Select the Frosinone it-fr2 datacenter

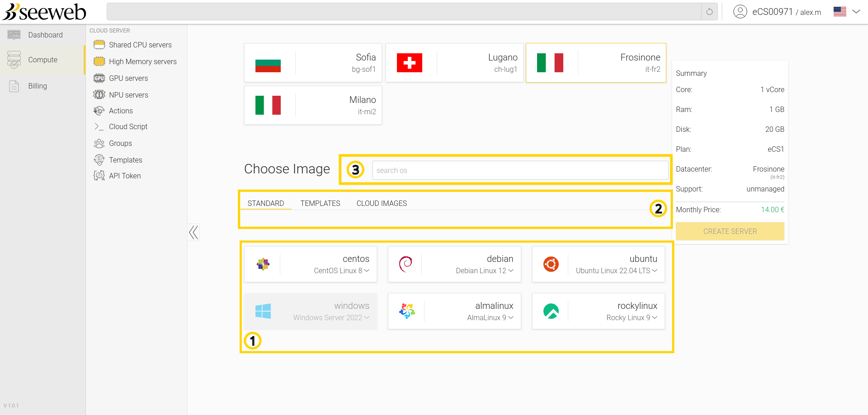point(596,63)
